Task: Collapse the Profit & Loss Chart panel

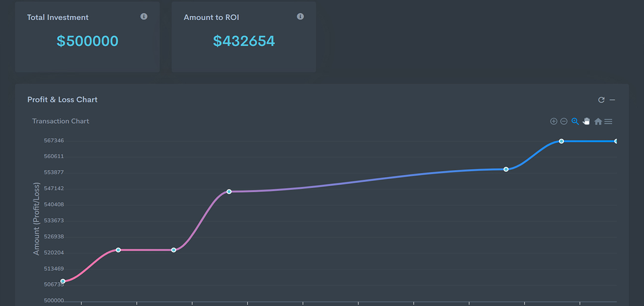Action: click(612, 100)
